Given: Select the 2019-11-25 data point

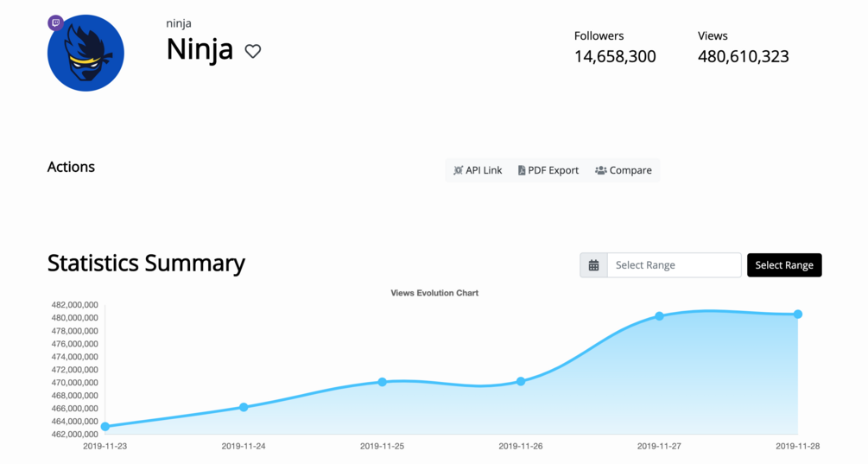Looking at the screenshot, I should tap(383, 382).
